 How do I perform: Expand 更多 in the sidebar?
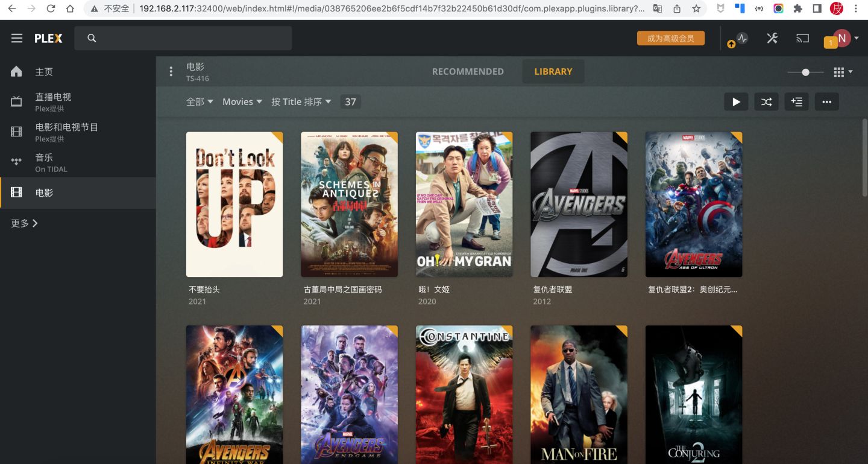[x=23, y=223]
